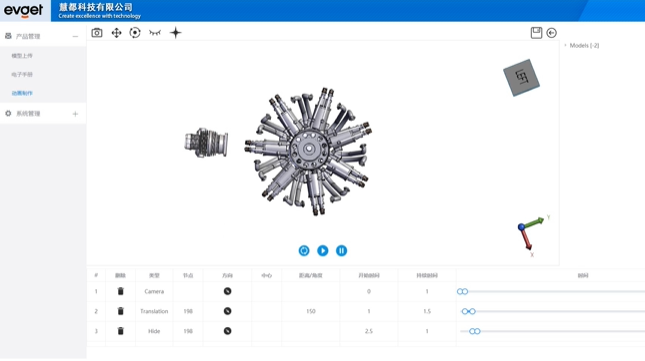Click the camera snapshot icon in toolbar
Screen dimensions: 645x361
pyautogui.click(x=97, y=32)
